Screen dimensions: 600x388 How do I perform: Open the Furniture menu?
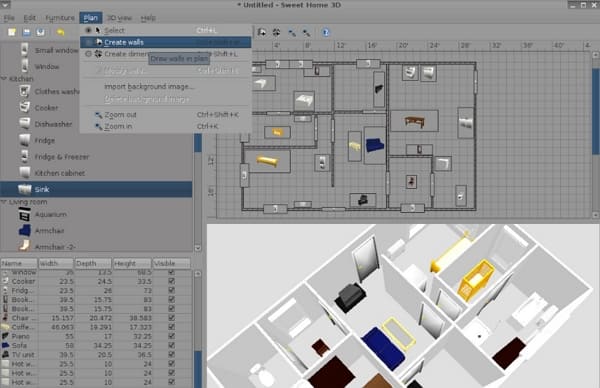60,18
